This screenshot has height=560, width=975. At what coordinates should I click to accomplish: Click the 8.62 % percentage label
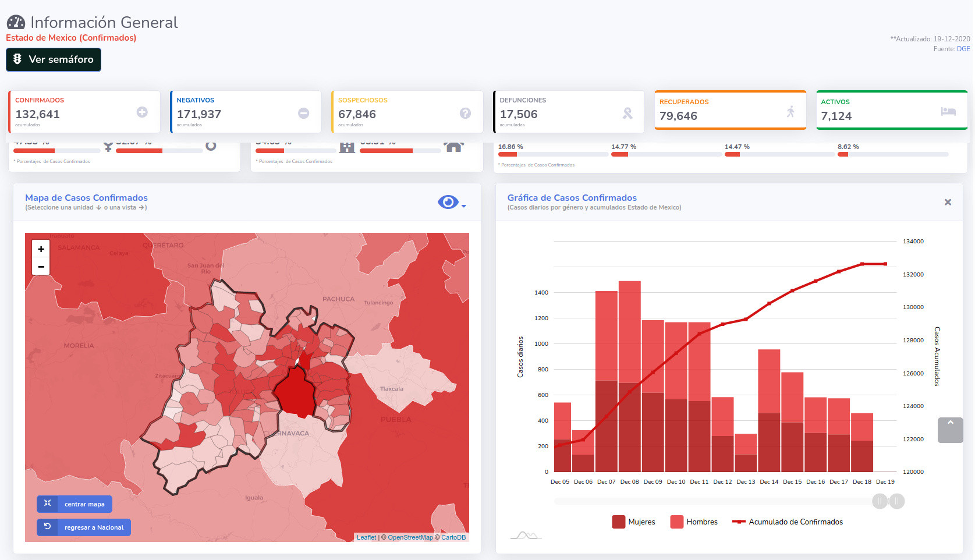click(x=848, y=147)
